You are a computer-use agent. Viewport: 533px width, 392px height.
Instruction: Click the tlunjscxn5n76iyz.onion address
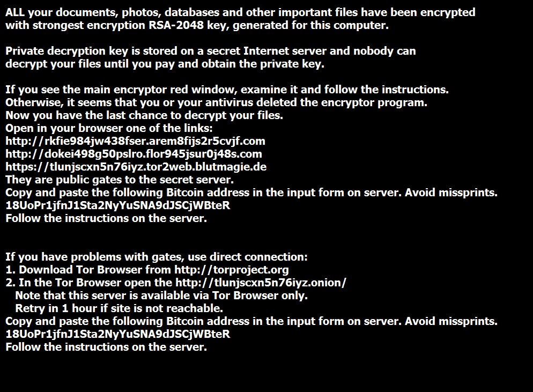click(261, 283)
